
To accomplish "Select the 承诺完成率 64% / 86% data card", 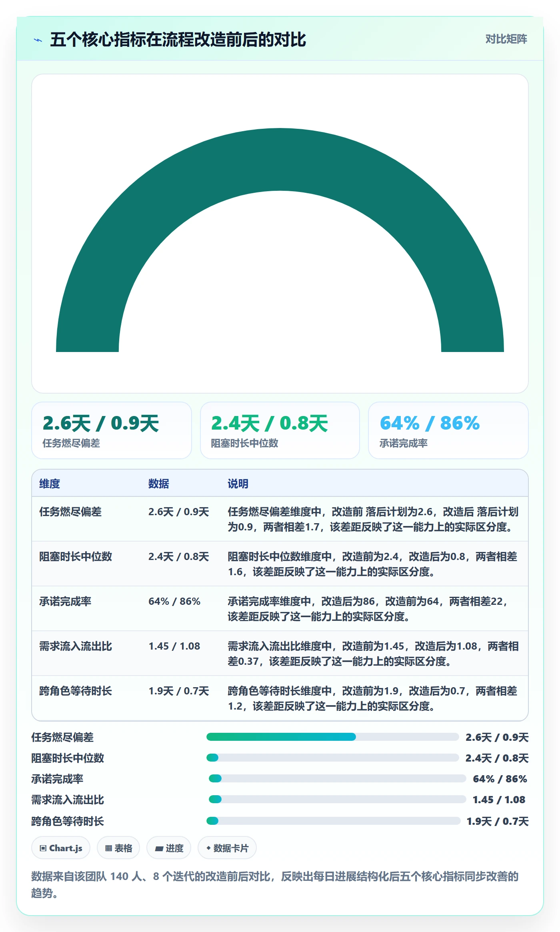I will [x=448, y=430].
